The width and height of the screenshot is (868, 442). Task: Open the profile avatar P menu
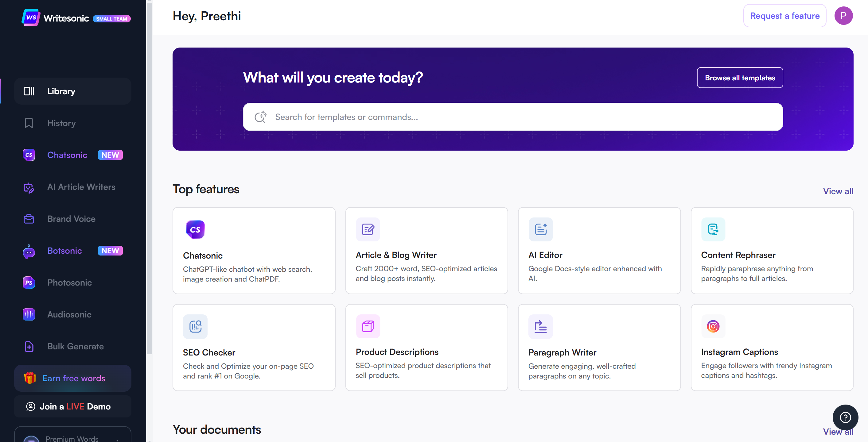[x=843, y=16]
